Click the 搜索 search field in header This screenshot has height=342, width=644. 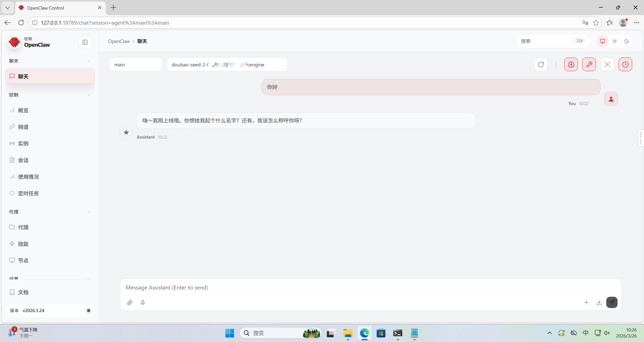click(x=553, y=41)
